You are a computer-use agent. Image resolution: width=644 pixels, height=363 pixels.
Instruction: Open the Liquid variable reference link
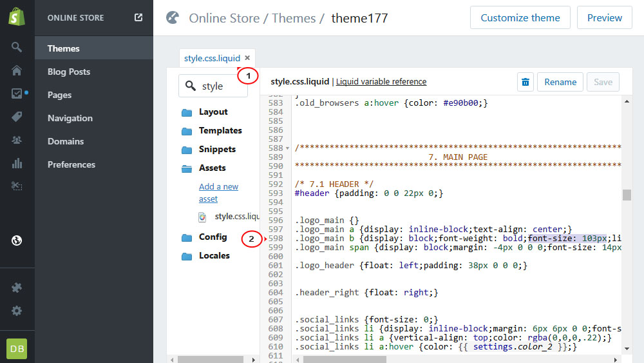click(x=381, y=81)
